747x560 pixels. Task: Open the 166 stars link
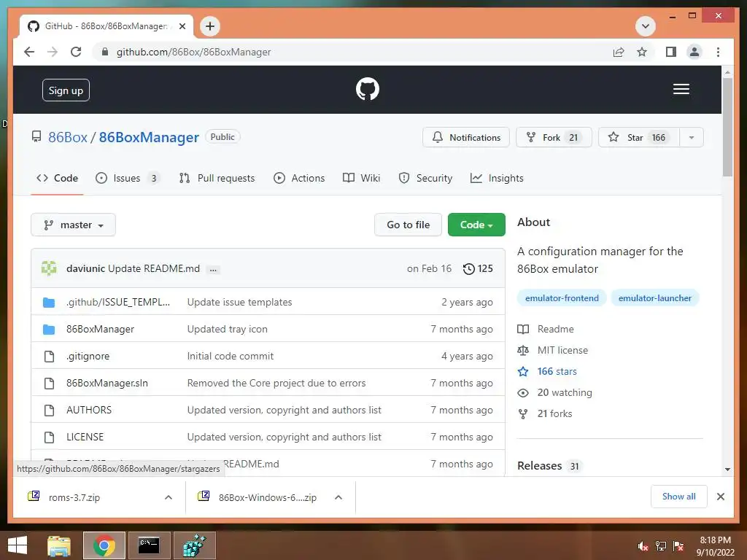(x=557, y=371)
